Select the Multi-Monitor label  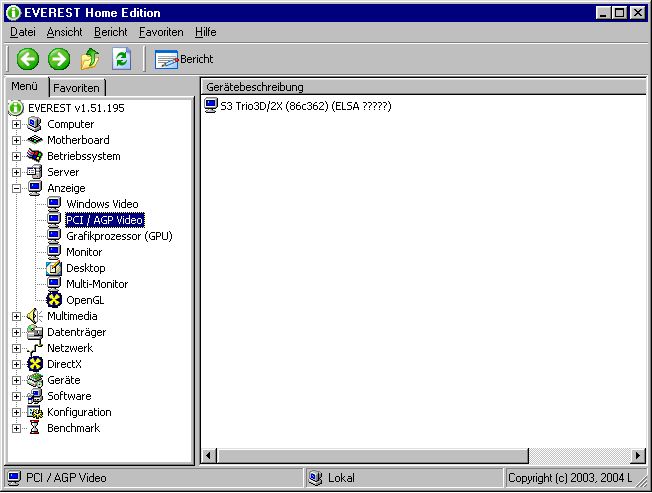(x=97, y=284)
